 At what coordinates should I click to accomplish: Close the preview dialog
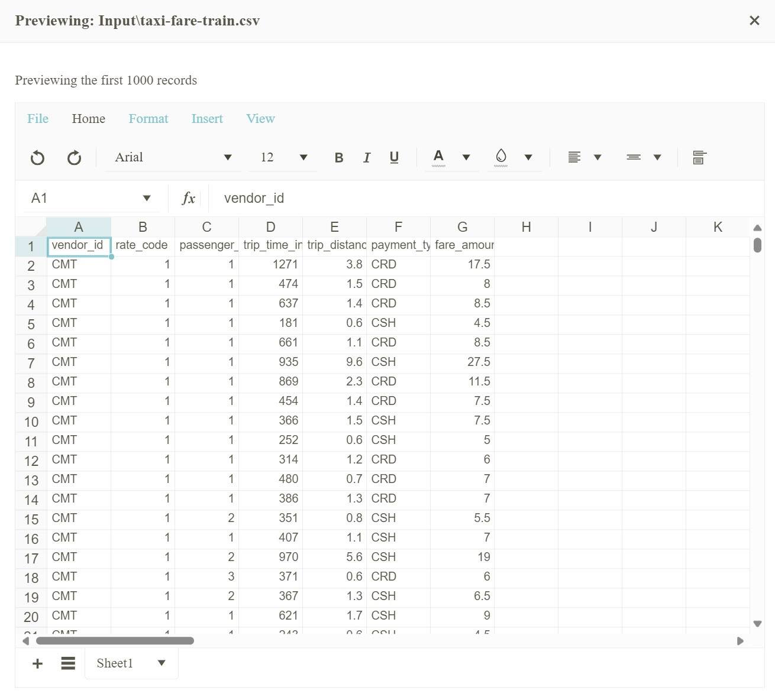754,21
